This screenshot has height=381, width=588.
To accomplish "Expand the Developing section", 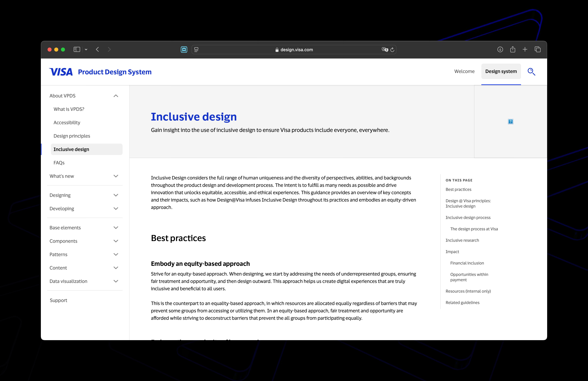I will 84,209.
